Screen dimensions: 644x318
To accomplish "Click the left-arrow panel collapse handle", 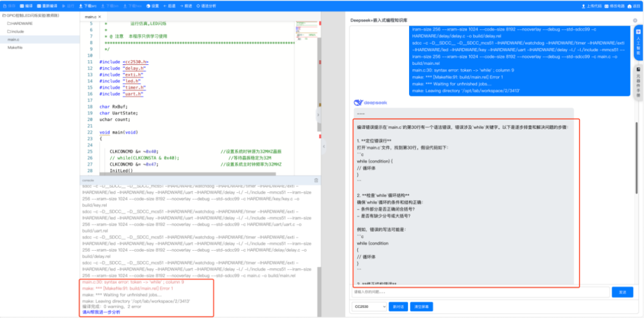I will tap(324, 146).
